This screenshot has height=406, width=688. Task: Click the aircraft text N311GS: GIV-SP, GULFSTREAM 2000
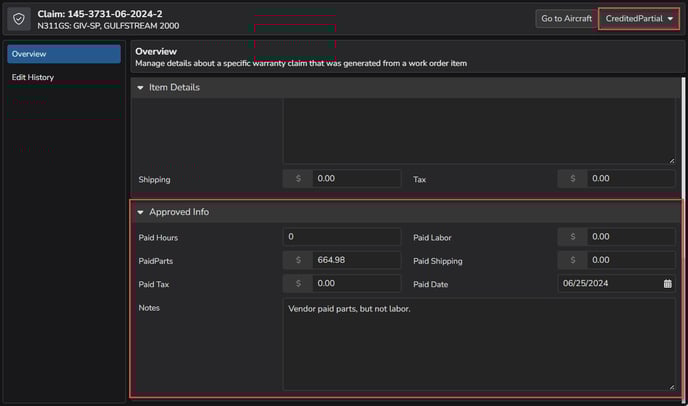coord(108,26)
